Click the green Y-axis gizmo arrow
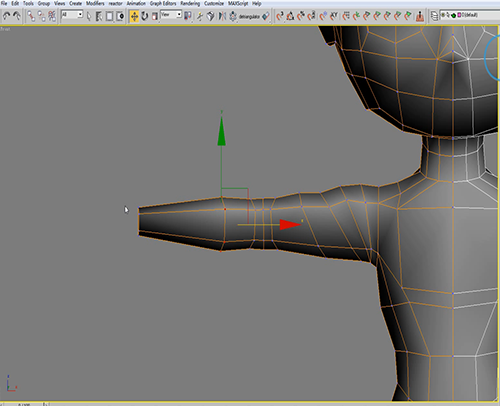The image size is (500, 406). (221, 132)
